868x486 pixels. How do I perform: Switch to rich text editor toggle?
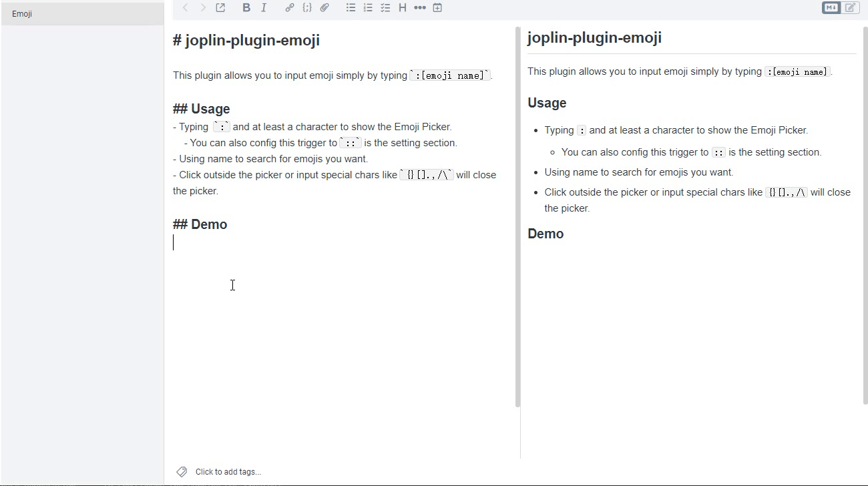[x=851, y=8]
